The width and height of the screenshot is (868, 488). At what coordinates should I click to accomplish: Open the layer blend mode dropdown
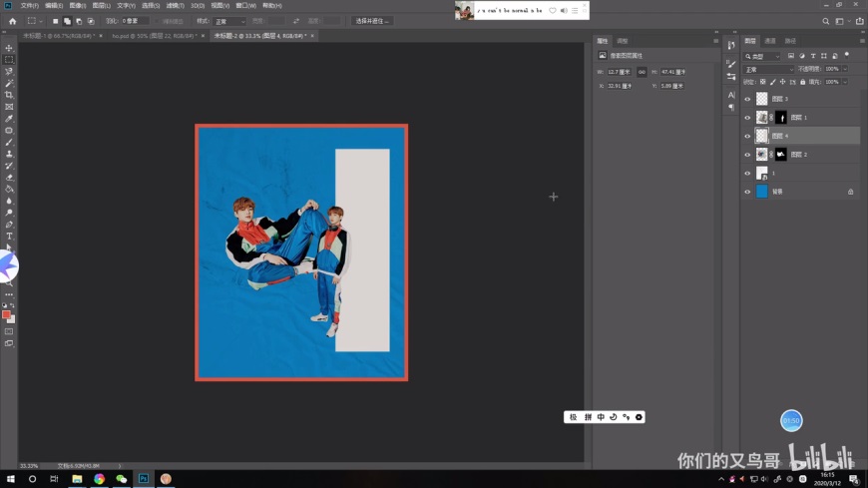point(768,69)
